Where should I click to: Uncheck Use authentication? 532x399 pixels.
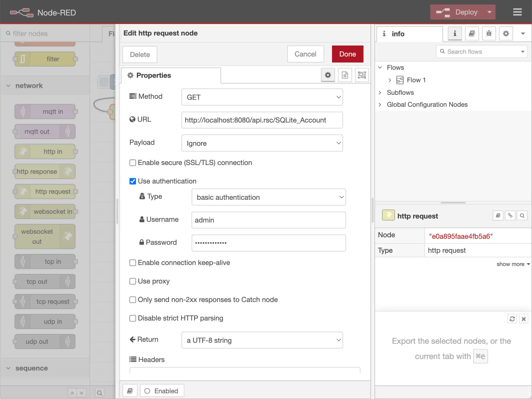pos(132,181)
